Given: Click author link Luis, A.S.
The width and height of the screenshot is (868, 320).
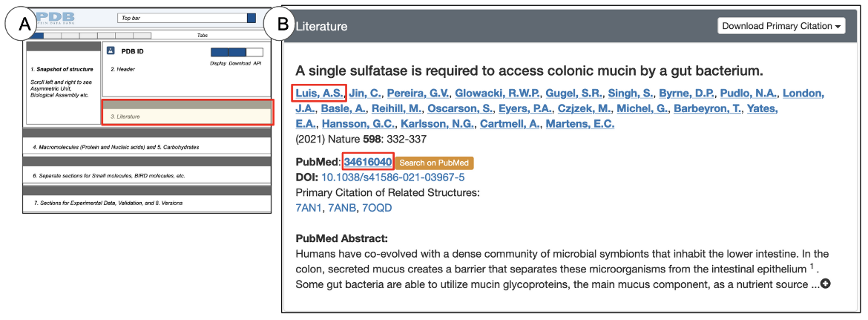Looking at the screenshot, I should click(320, 93).
